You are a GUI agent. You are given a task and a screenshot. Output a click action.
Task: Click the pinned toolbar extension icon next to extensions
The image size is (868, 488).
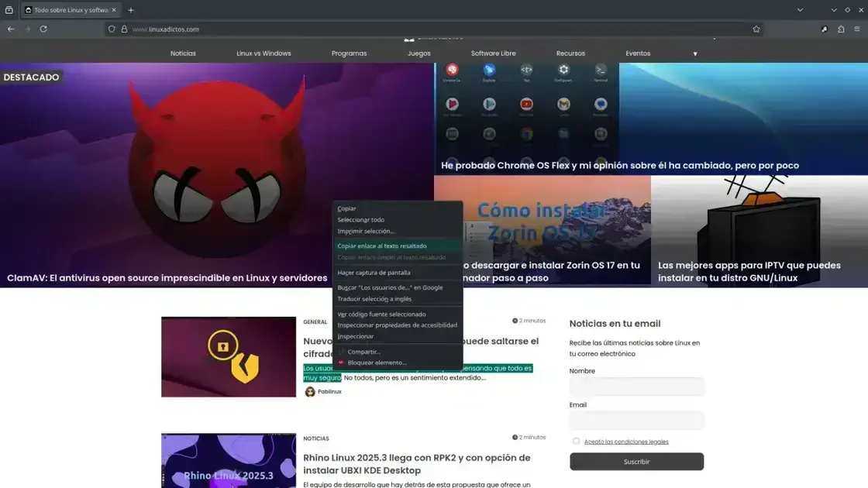825,29
